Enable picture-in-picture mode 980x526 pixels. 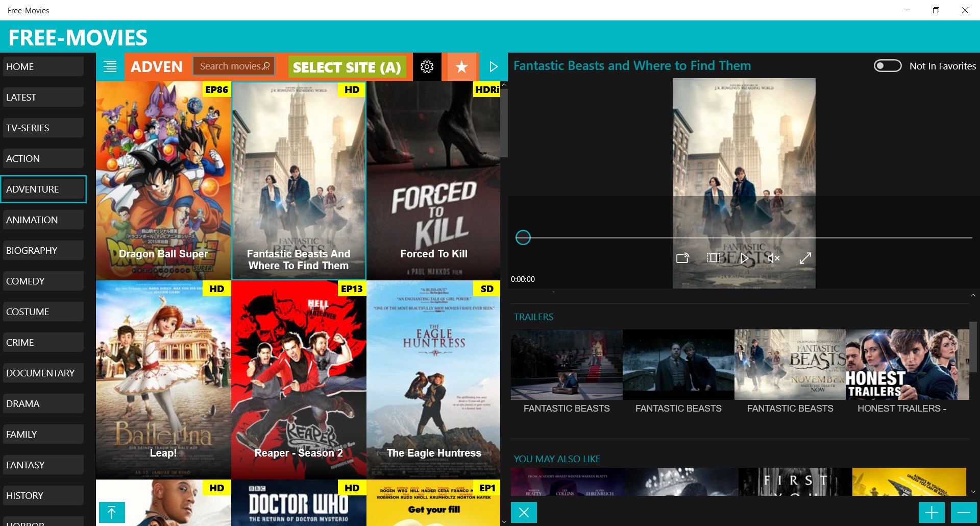point(713,258)
